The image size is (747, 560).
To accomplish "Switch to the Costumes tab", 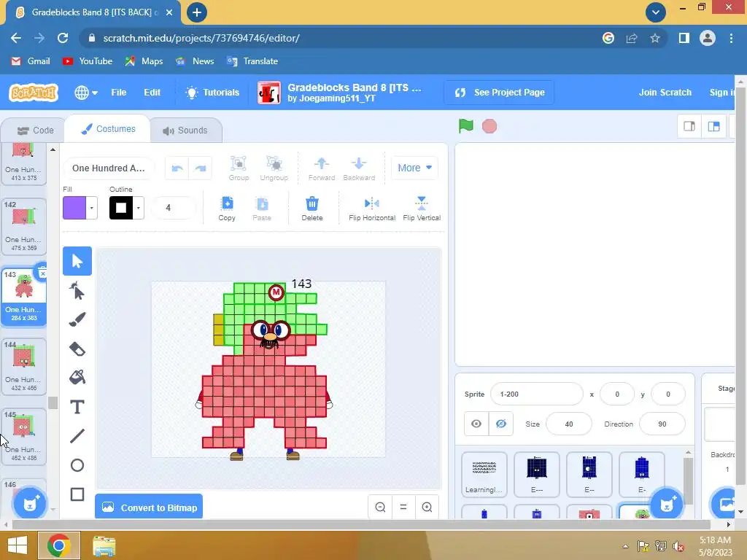I will pyautogui.click(x=108, y=129).
